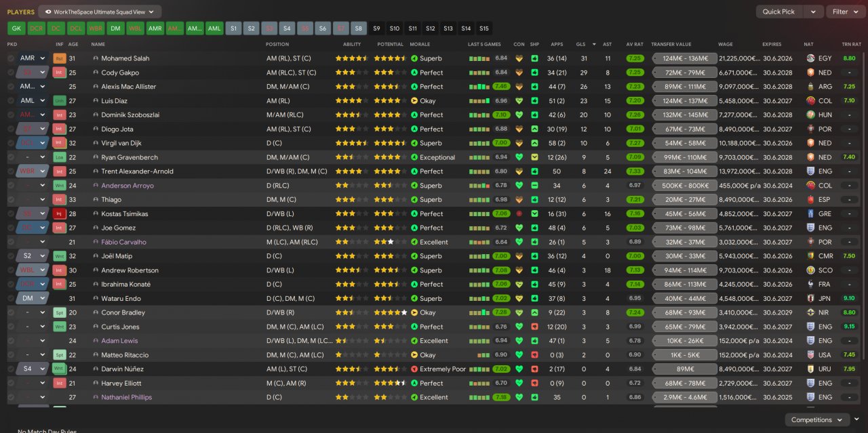Click the Argentina flag for Mac Allister

click(810, 87)
